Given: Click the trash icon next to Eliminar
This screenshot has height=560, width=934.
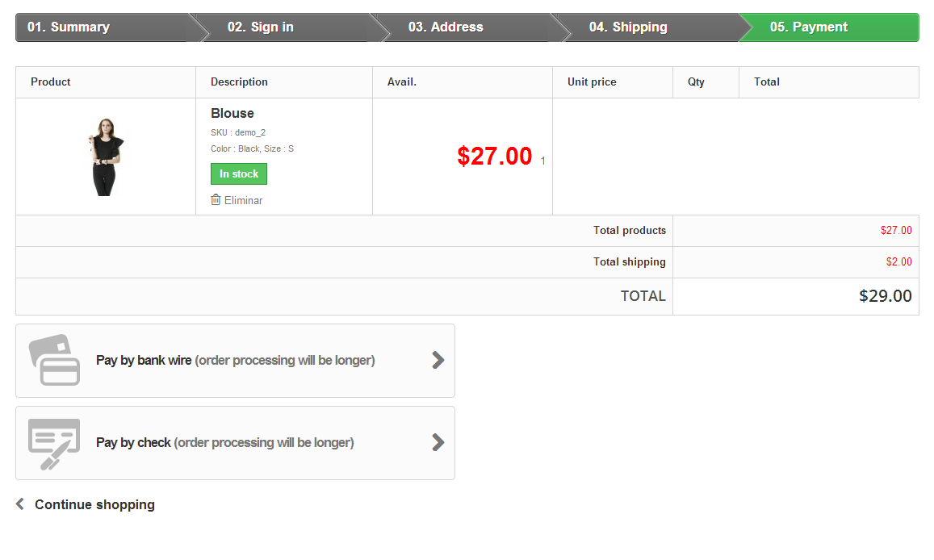Looking at the screenshot, I should coord(216,199).
